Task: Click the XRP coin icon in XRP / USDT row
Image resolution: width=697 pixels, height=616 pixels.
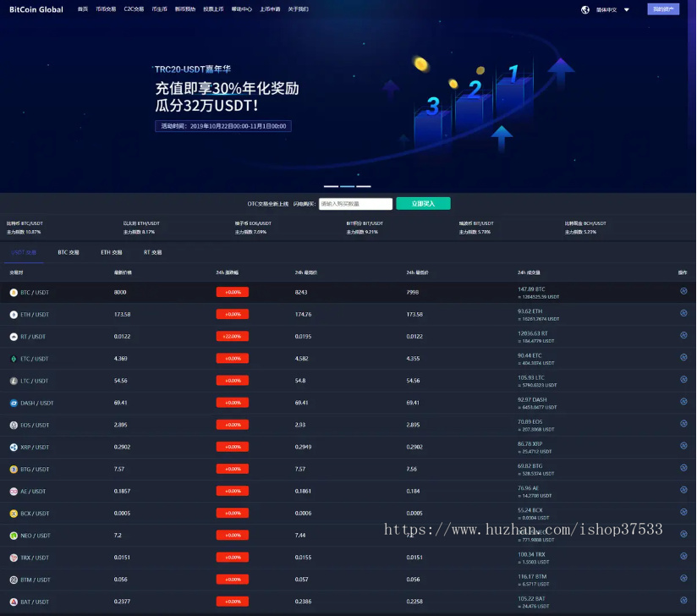Action: (x=14, y=447)
